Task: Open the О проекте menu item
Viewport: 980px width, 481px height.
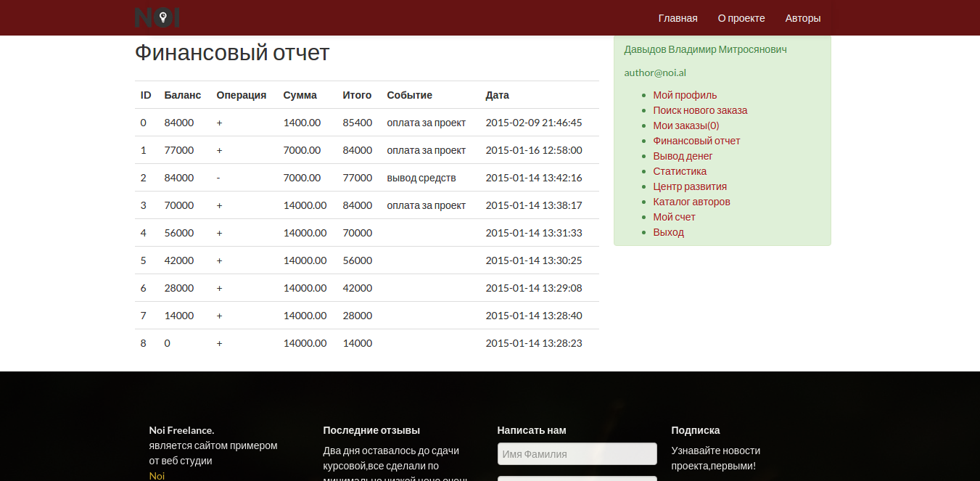Action: [x=741, y=18]
